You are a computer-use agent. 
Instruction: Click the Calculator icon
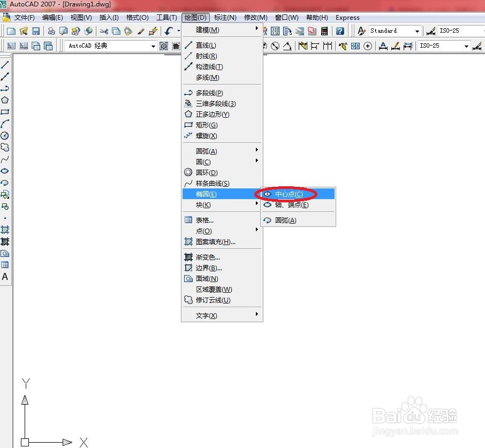tap(324, 31)
